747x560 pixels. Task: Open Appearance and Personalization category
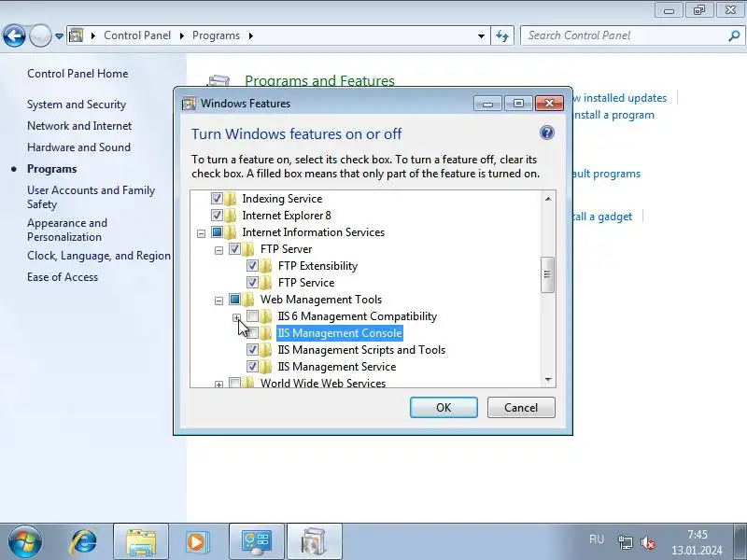pyautogui.click(x=67, y=230)
